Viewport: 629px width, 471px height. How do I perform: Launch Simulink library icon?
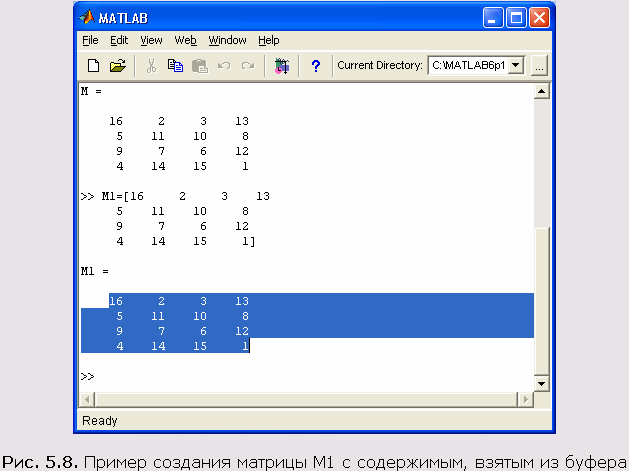[x=282, y=66]
